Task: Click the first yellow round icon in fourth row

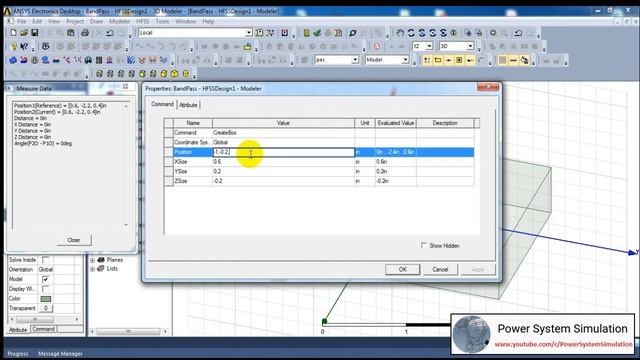Action: pyautogui.click(x=99, y=74)
